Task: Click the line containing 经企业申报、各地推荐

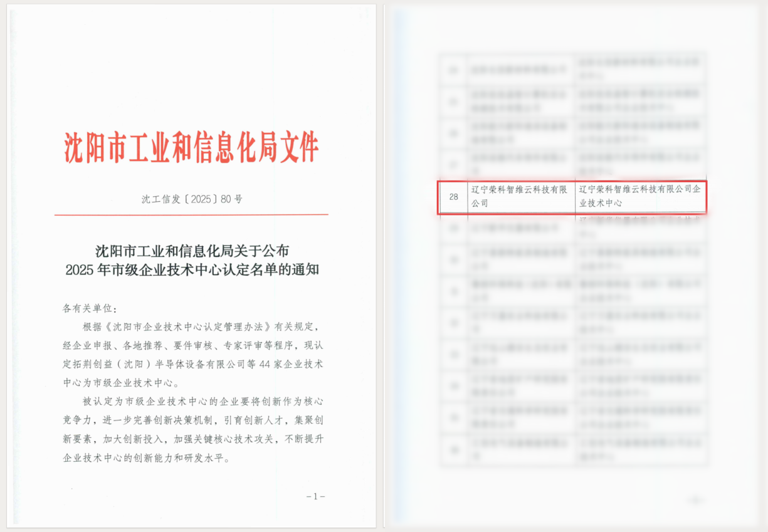Action: tap(193, 345)
